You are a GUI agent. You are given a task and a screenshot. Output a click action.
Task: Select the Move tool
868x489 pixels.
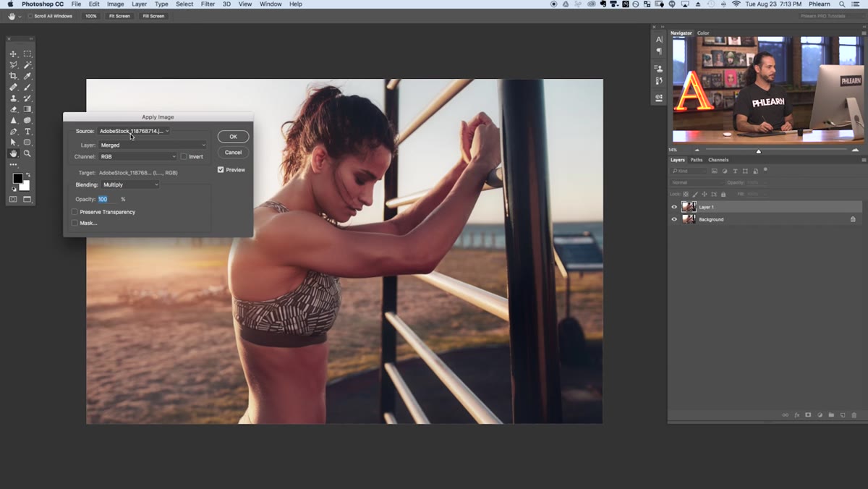pos(13,54)
